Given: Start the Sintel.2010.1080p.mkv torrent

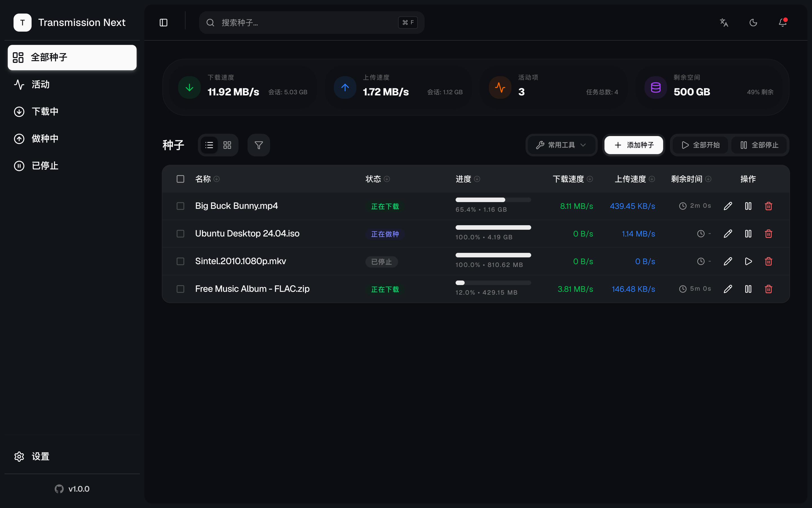Looking at the screenshot, I should [748, 261].
